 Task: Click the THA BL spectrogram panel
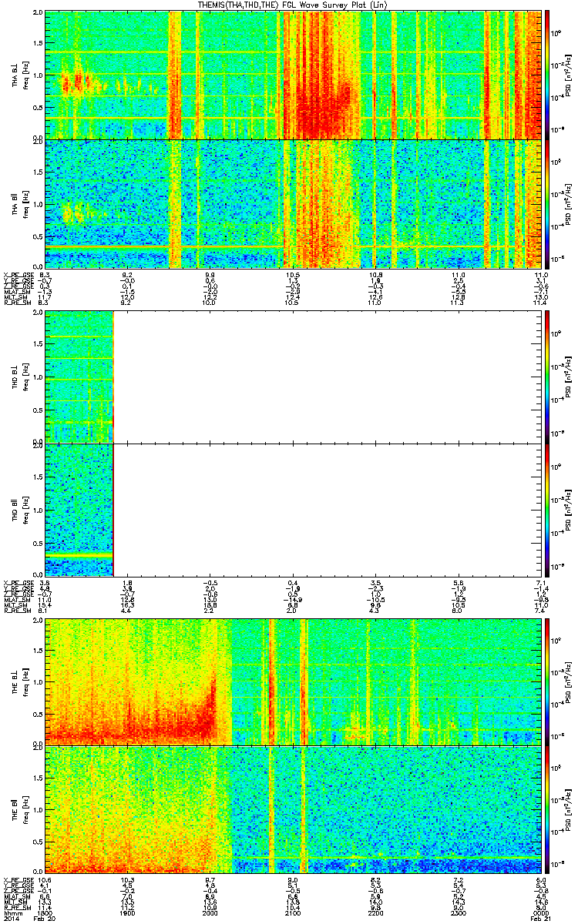coord(294,75)
